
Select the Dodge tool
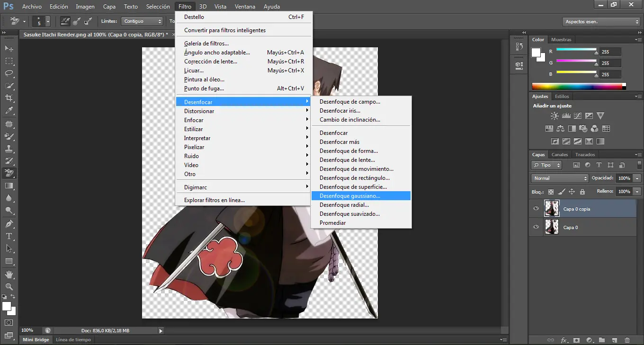point(9,210)
